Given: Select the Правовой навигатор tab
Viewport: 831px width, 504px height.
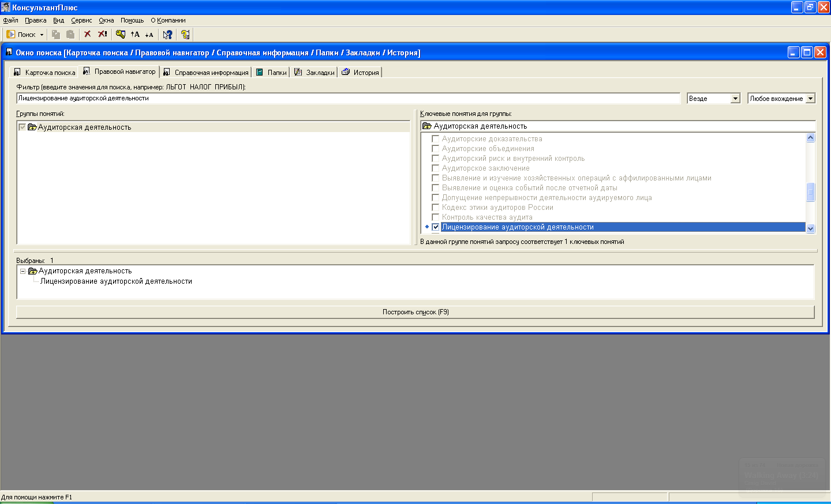Looking at the screenshot, I should (x=119, y=72).
